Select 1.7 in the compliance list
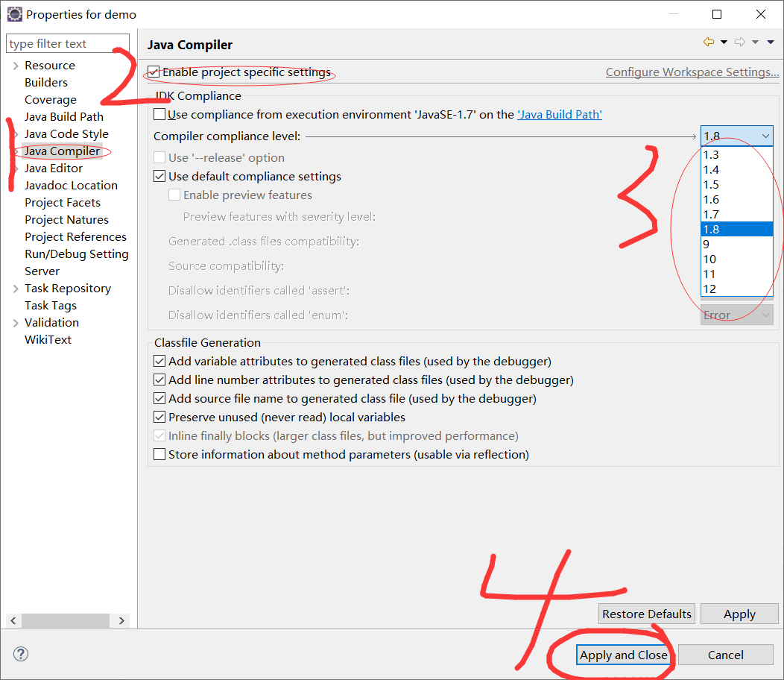The height and width of the screenshot is (680, 784). pyautogui.click(x=736, y=214)
